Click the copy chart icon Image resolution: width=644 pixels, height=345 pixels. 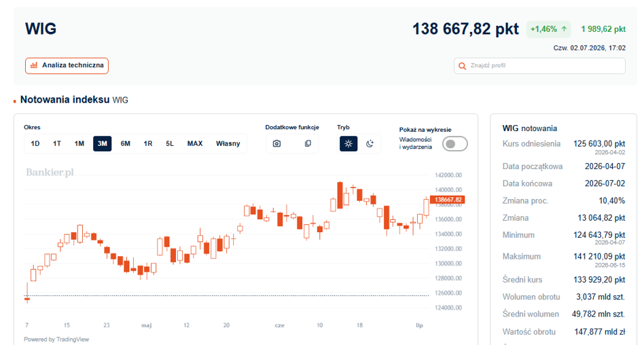click(x=308, y=144)
